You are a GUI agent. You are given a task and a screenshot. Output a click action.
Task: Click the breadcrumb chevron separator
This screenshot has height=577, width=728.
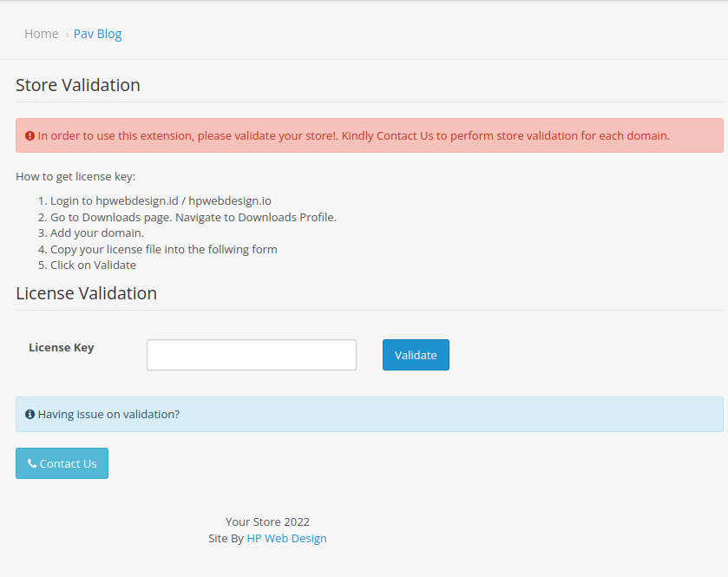(x=67, y=35)
